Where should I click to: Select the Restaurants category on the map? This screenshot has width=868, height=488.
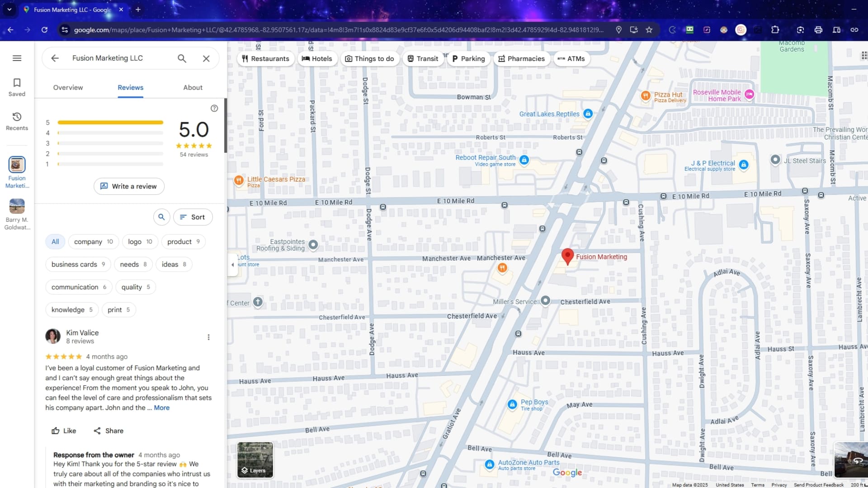[266, 58]
